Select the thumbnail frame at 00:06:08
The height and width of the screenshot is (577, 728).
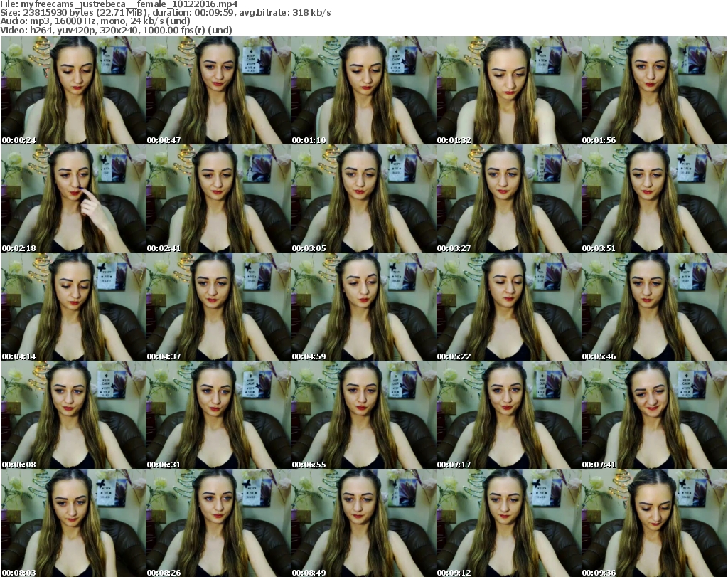[74, 415]
